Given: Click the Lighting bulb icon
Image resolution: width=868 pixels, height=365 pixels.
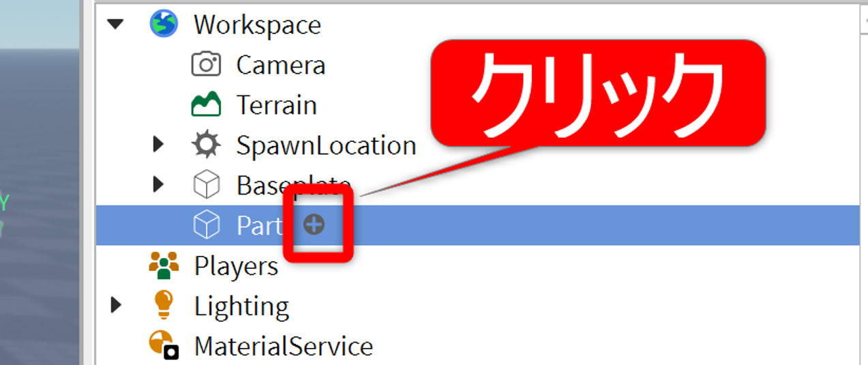Looking at the screenshot, I should (164, 305).
